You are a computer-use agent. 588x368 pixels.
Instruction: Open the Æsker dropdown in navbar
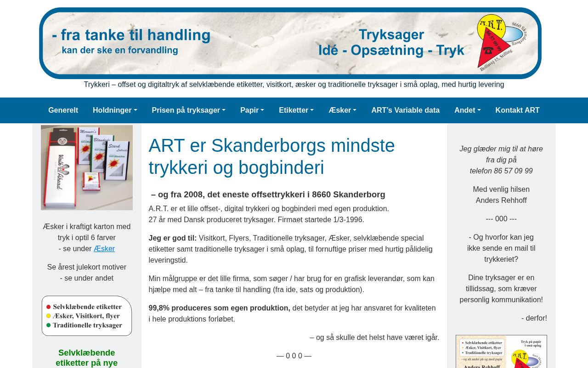(x=343, y=110)
